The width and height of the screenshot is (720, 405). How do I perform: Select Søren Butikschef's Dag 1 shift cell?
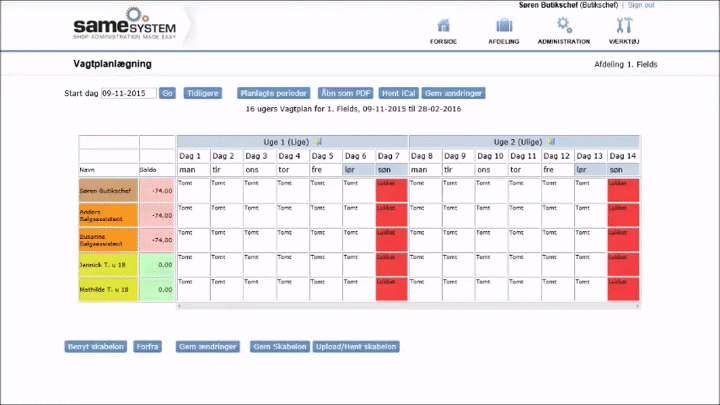click(193, 190)
